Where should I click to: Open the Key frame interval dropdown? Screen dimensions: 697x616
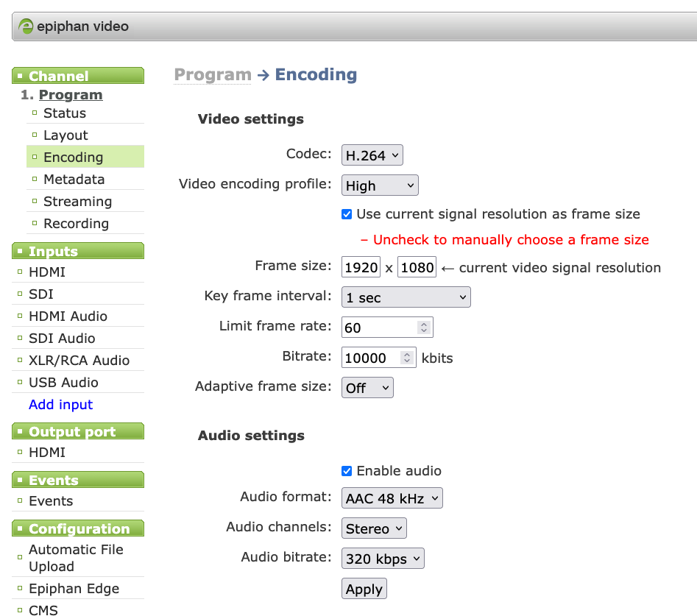pyautogui.click(x=406, y=297)
